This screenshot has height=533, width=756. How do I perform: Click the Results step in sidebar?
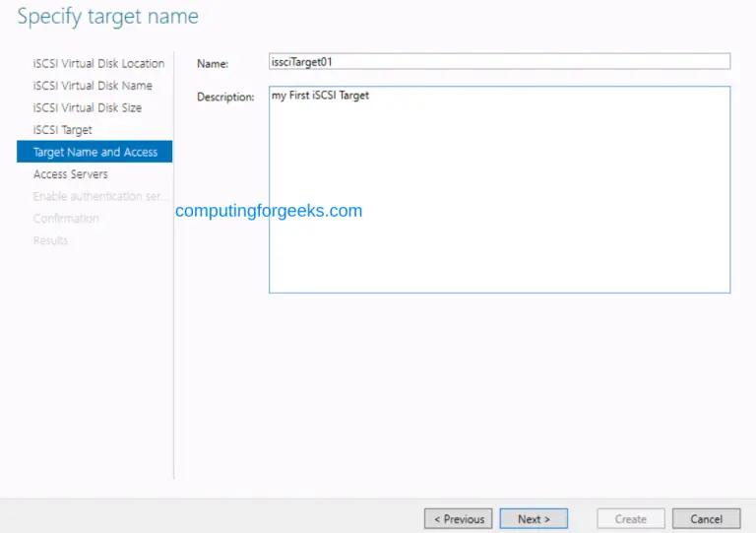point(51,240)
